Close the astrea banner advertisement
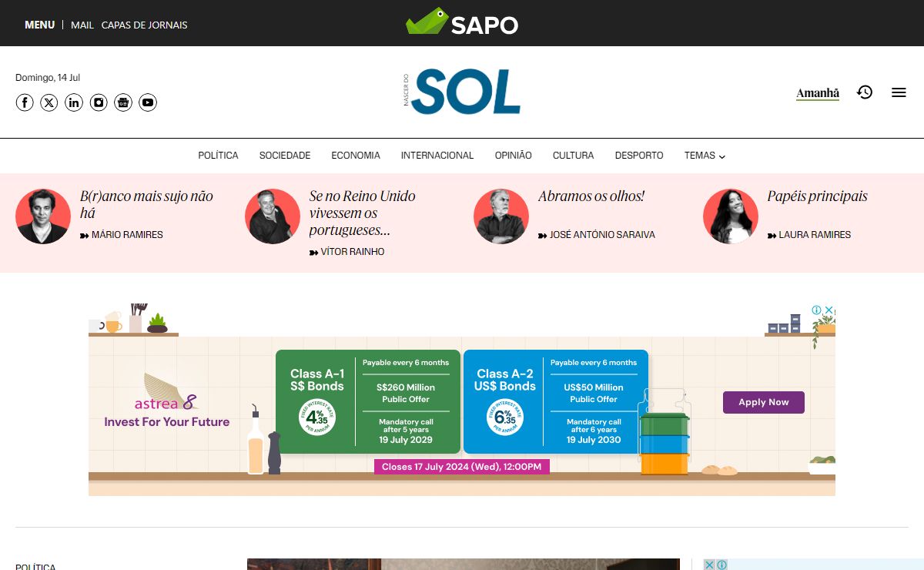The width and height of the screenshot is (924, 570). (829, 310)
